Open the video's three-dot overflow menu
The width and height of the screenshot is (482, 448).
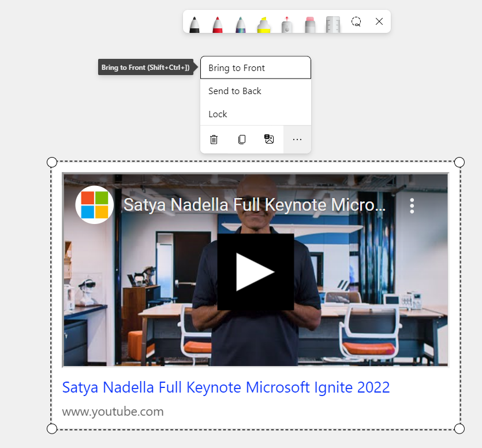click(412, 206)
